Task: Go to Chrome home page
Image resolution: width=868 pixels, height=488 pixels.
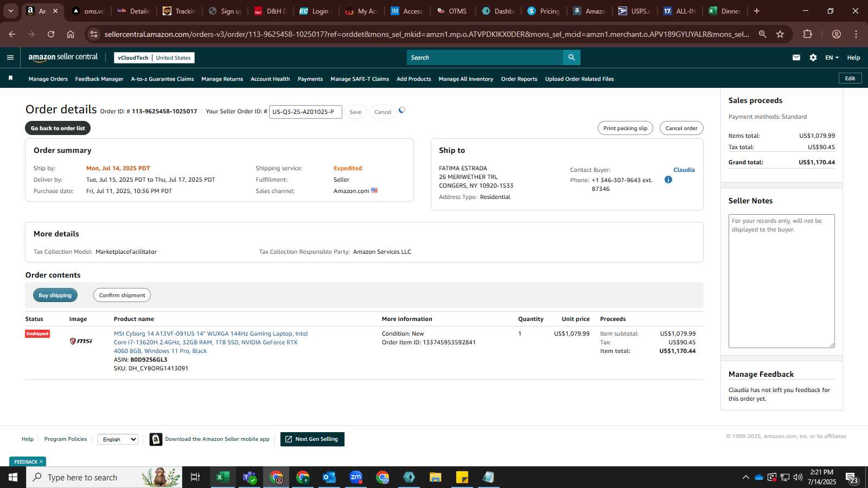Action: pos(71,34)
